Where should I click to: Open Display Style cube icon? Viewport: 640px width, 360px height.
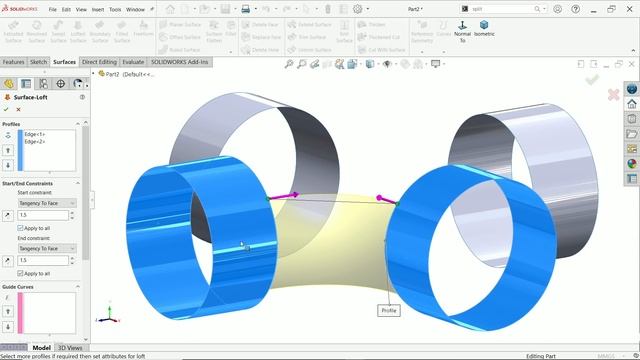[370, 64]
